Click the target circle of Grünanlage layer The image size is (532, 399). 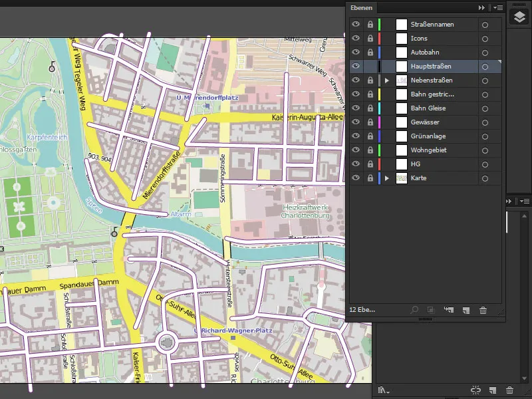pyautogui.click(x=485, y=136)
